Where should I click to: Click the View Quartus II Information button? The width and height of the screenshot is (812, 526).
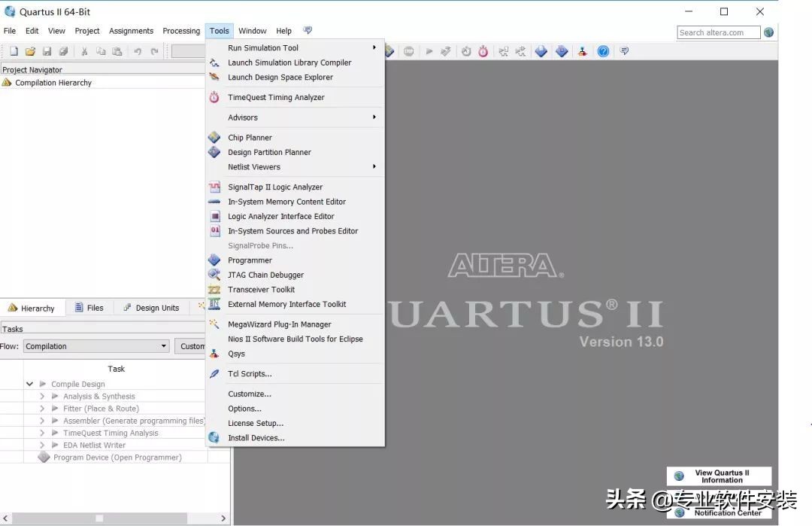pyautogui.click(x=719, y=476)
